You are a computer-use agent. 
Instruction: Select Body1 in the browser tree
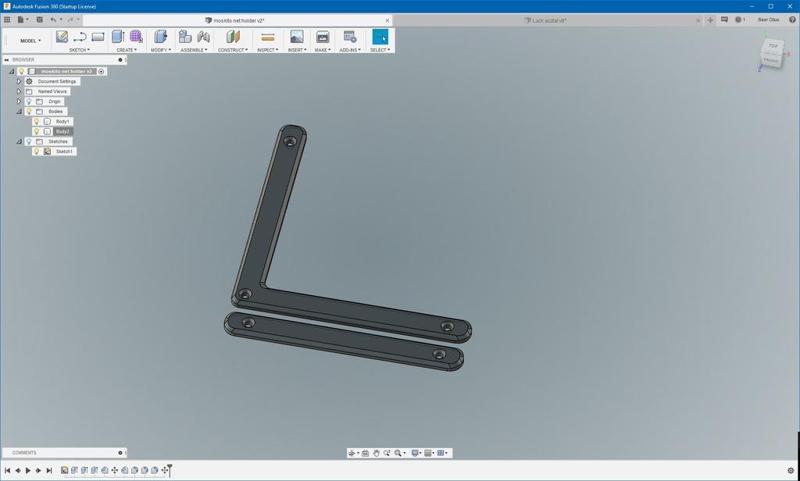point(62,121)
